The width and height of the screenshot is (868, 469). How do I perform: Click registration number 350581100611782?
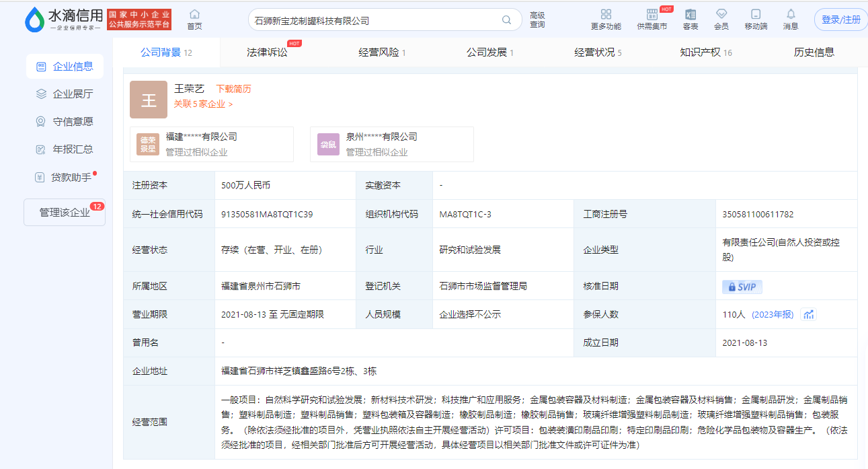pos(758,215)
